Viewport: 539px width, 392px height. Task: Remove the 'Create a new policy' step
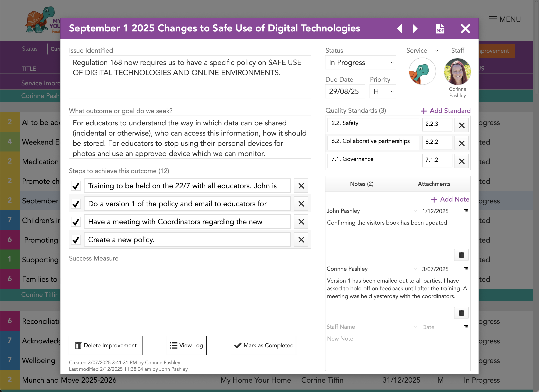coord(301,240)
